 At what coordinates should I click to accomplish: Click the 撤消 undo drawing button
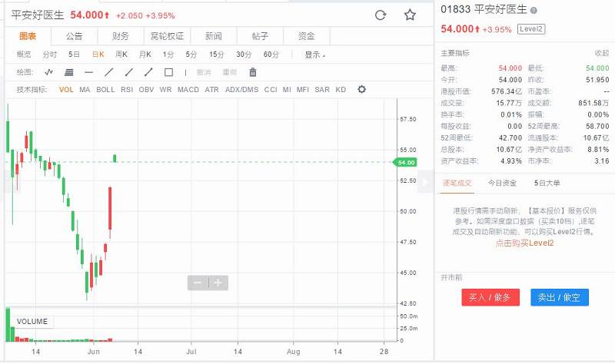coord(204,72)
